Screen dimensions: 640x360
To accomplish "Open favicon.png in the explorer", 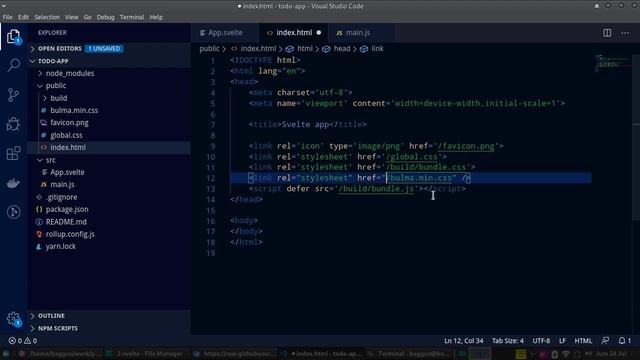I will tap(109, 122).
